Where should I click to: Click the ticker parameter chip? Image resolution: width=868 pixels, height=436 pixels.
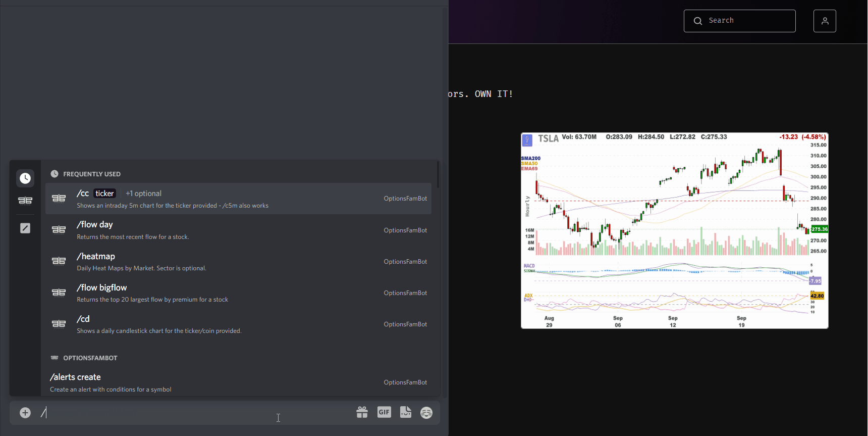[104, 193]
